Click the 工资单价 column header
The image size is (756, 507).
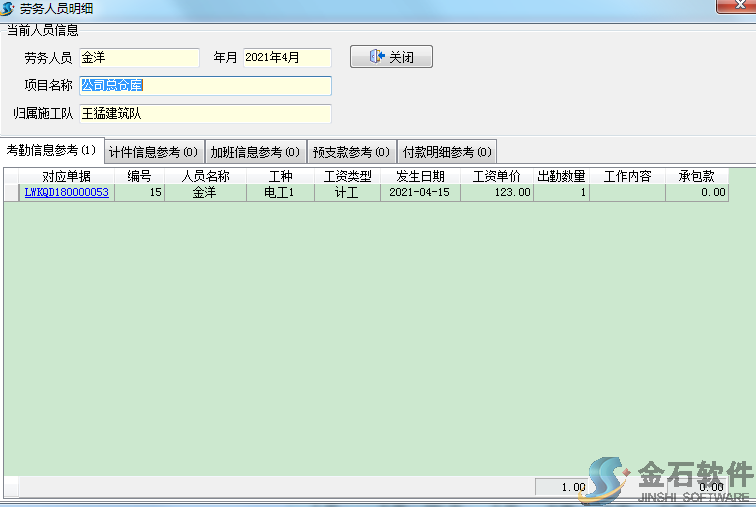click(496, 176)
